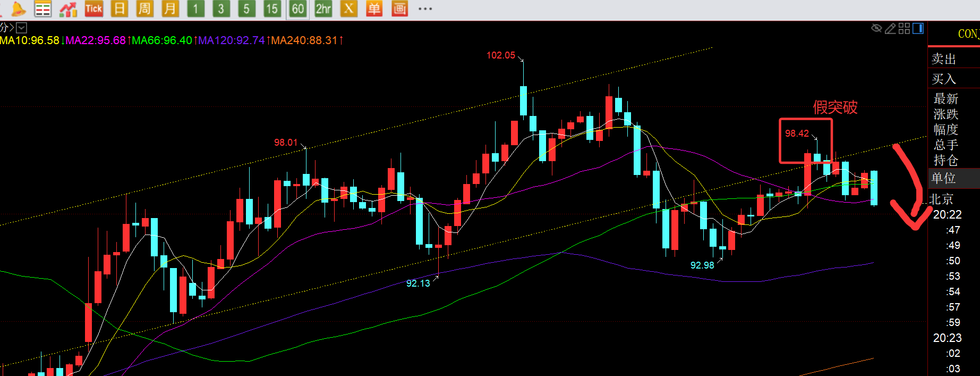Image resolution: width=980 pixels, height=376 pixels.
Task: Click the alert bell icon
Action: pyautogui.click(x=18, y=9)
